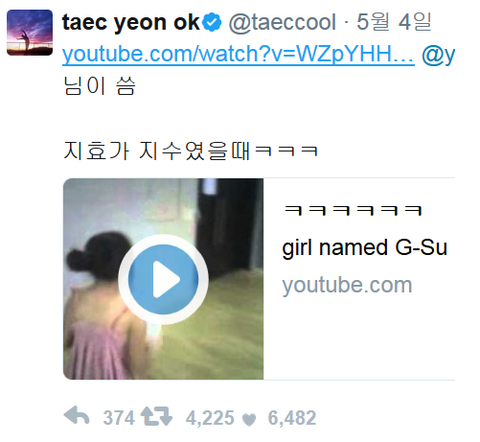Open the tweet's 5월 4일 timestamp
The height and width of the screenshot is (442, 480).
(394, 22)
